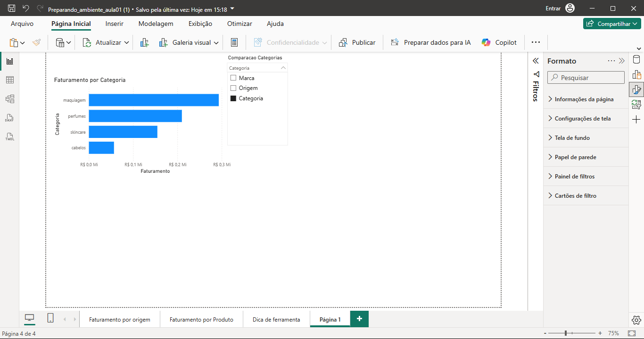Redo the last undone action
The height and width of the screenshot is (339, 644).
point(40,8)
